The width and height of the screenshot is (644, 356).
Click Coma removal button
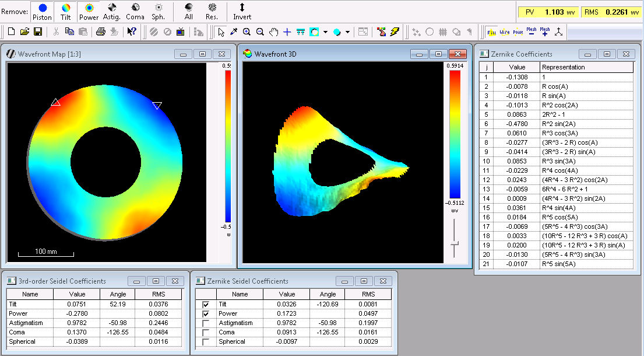click(x=135, y=11)
